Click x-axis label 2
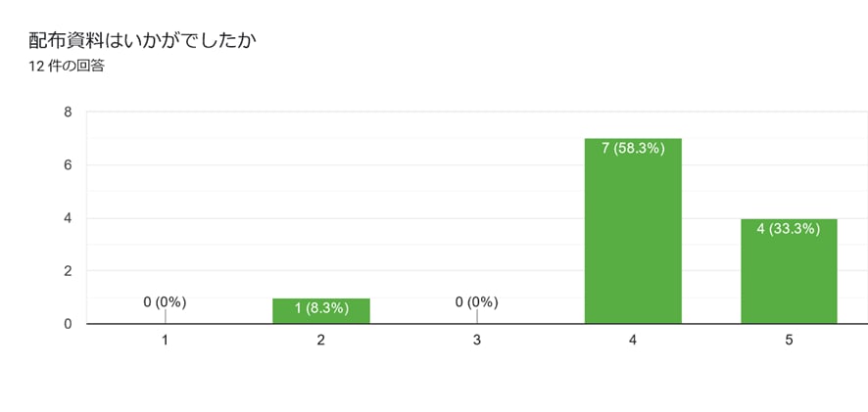This screenshot has width=868, height=412. click(x=321, y=342)
